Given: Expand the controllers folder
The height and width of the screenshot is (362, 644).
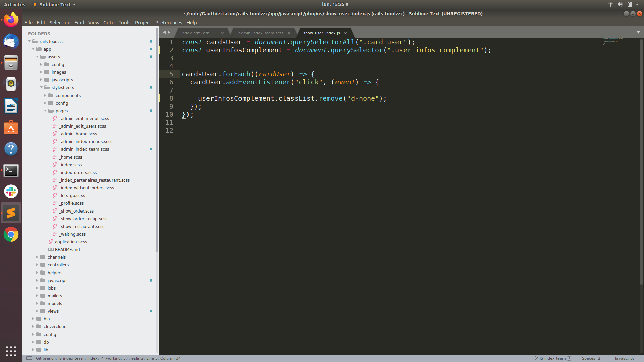Looking at the screenshot, I should point(37,265).
